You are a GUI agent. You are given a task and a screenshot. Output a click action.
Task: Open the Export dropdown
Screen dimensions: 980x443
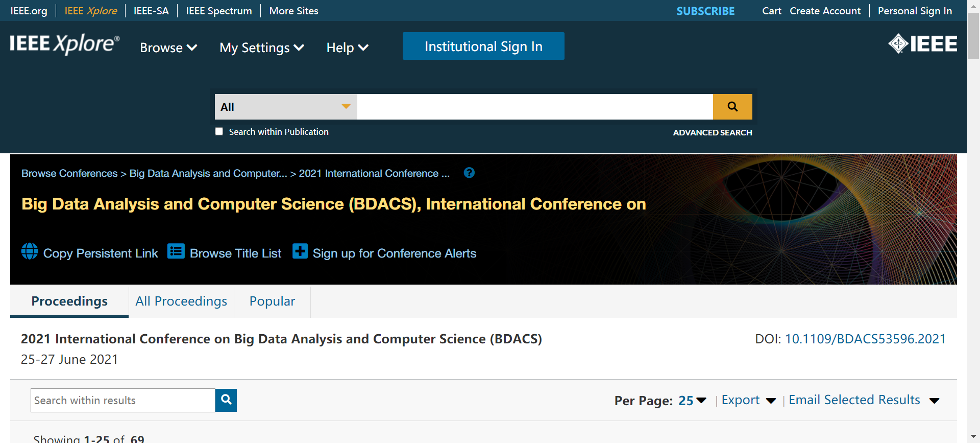[x=749, y=400]
